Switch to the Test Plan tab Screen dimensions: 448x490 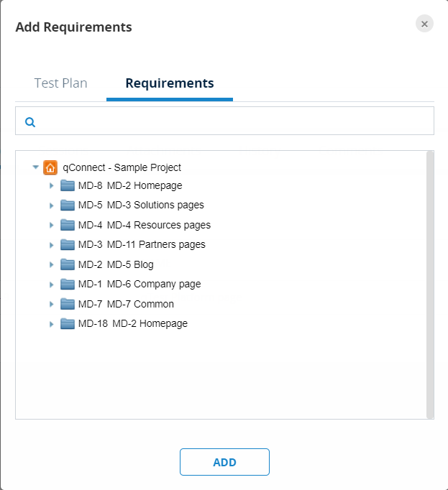pyautogui.click(x=61, y=83)
